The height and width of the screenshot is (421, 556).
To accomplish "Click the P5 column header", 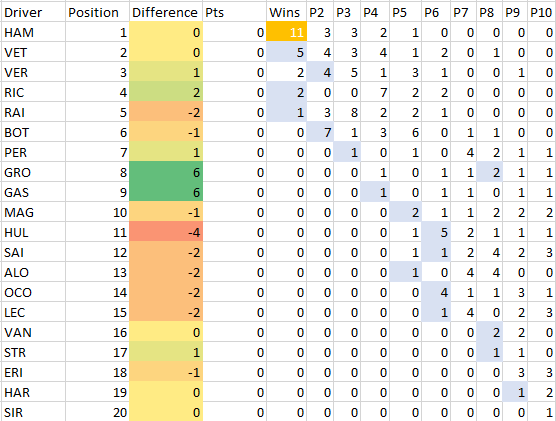I will [x=406, y=12].
